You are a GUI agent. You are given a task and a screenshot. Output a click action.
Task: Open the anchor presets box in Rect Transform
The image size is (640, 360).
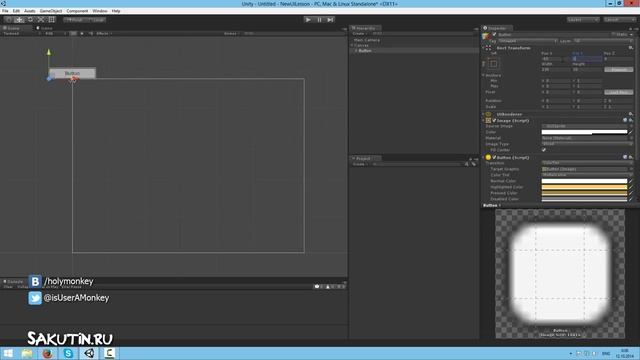coord(493,64)
